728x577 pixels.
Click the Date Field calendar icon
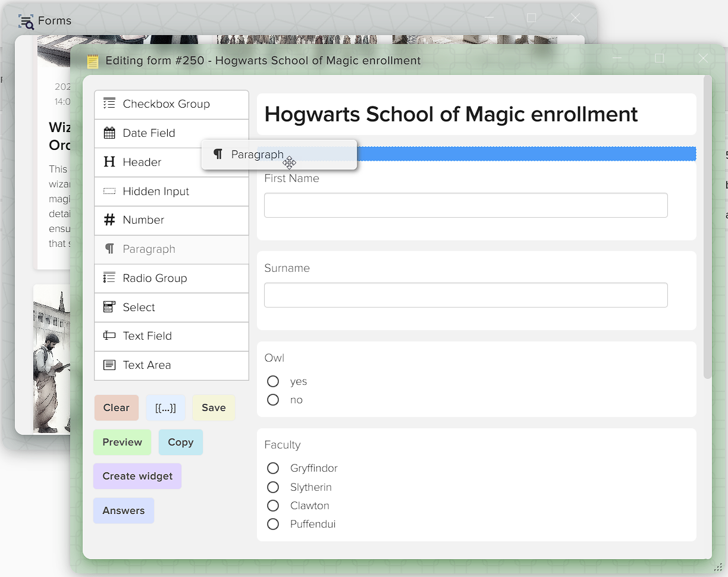(109, 133)
